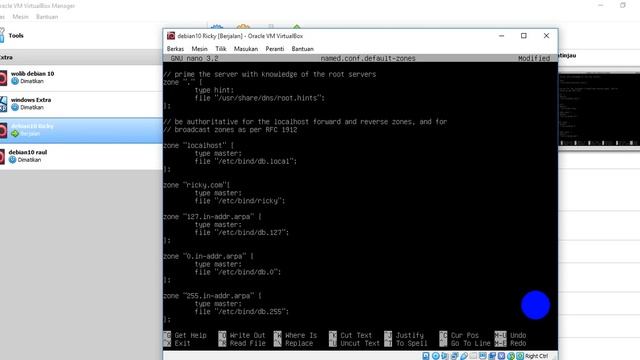The image size is (640, 360).
Task: Click the Go To Line shortcut in nano
Action: point(465,344)
